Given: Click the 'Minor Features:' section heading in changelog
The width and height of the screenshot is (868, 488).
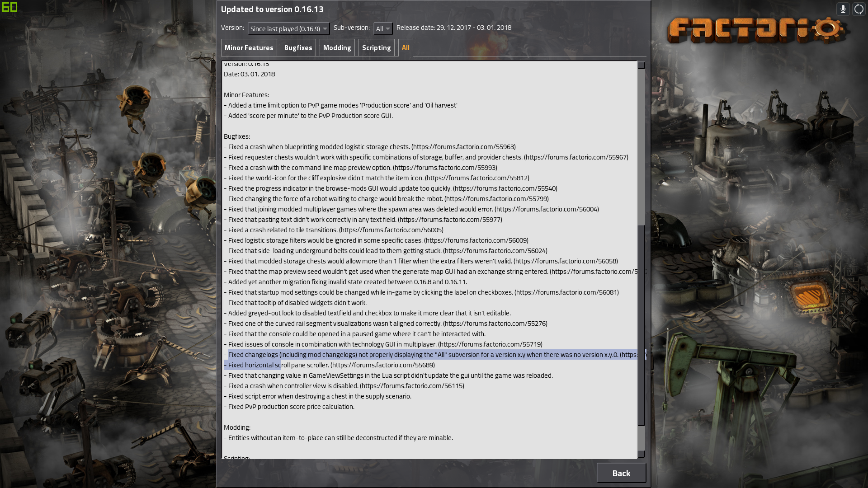Looking at the screenshot, I should (x=246, y=95).
